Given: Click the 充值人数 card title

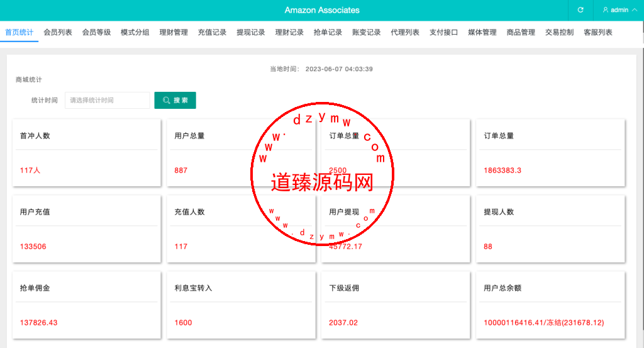Looking at the screenshot, I should click(x=189, y=212).
